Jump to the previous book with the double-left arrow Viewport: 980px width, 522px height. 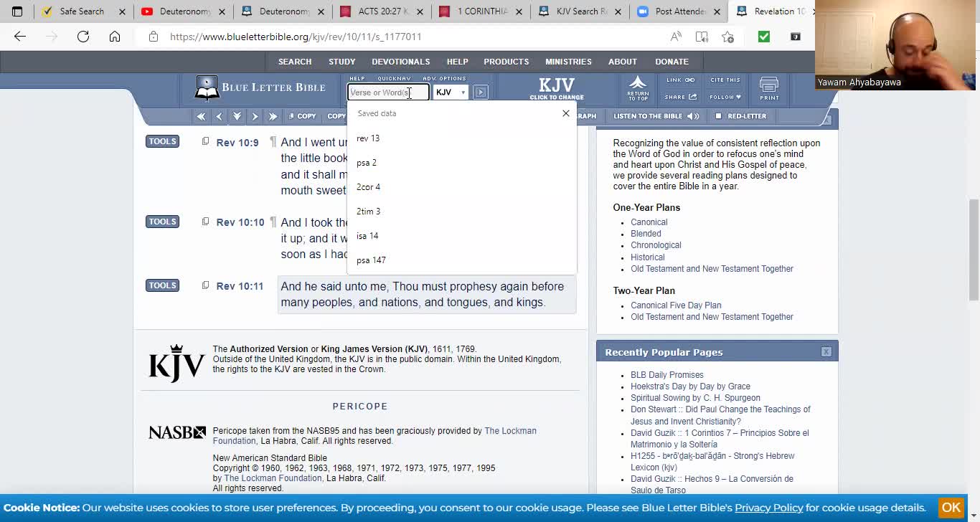pos(201,116)
